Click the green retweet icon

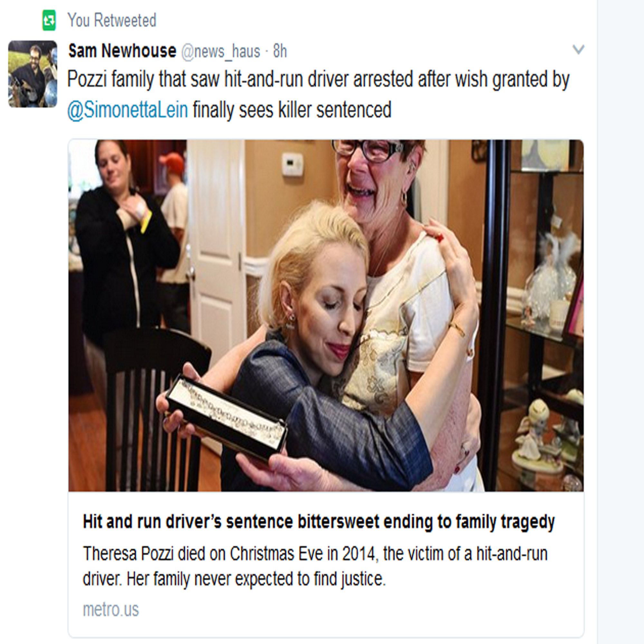click(49, 20)
